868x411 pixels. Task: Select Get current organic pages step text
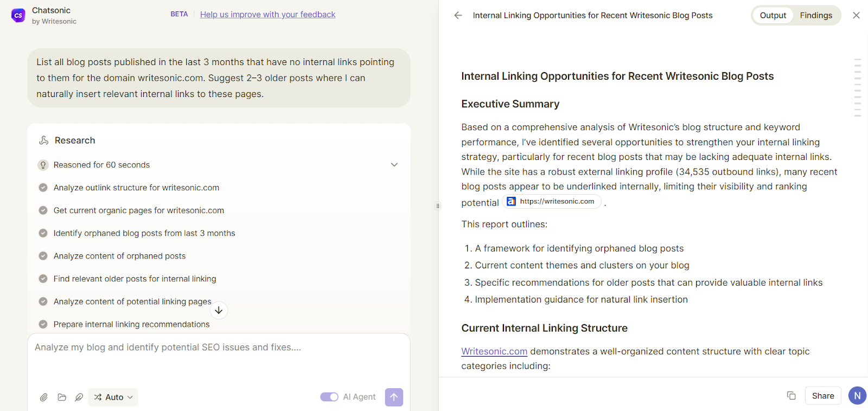(138, 210)
